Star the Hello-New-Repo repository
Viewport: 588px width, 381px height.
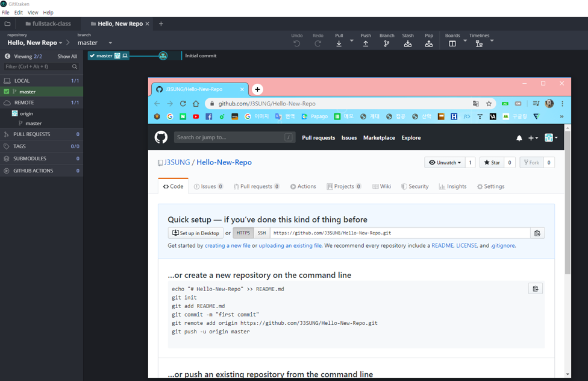point(492,163)
